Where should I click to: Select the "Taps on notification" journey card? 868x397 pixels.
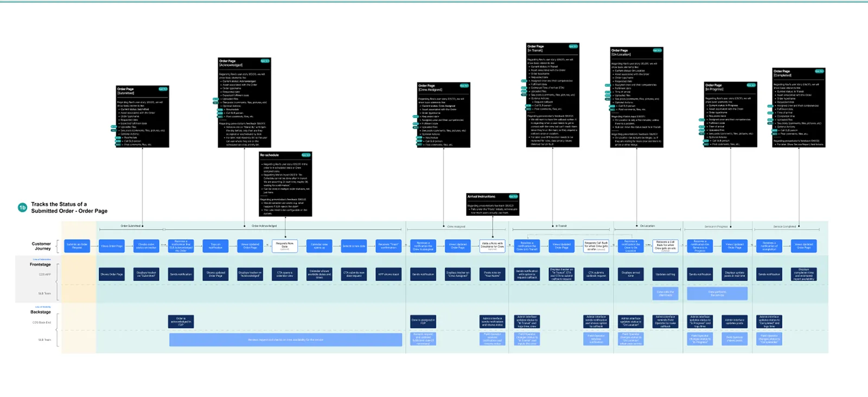pyautogui.click(x=215, y=246)
